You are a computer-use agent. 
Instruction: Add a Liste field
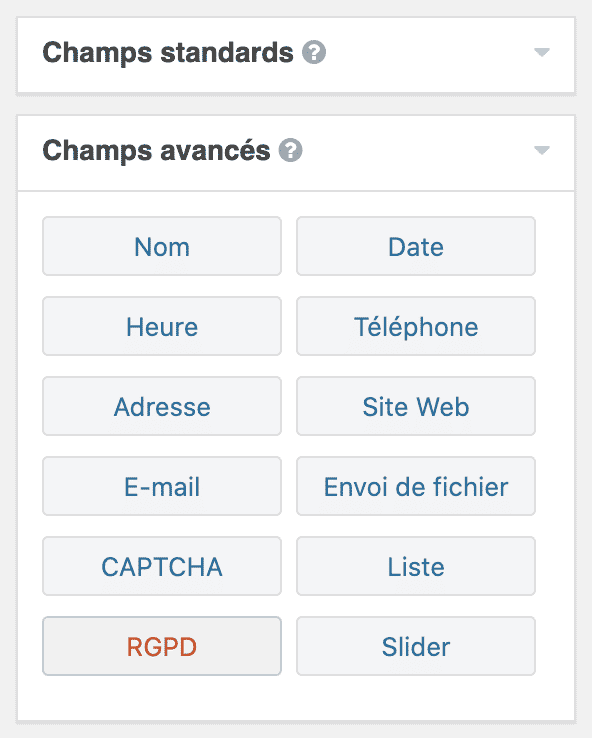(416, 566)
